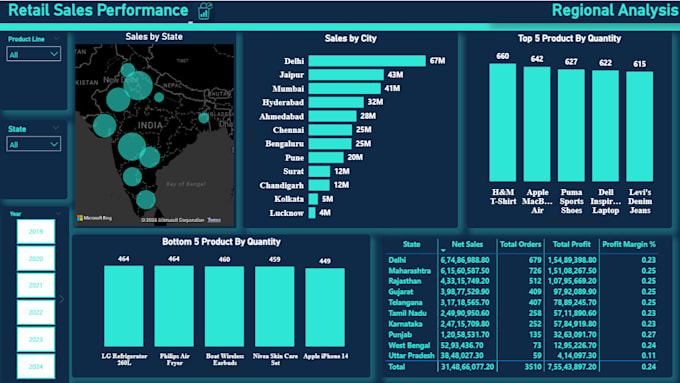Click the Retail Sales Performance title
This screenshot has width=680, height=383.
coord(98,10)
